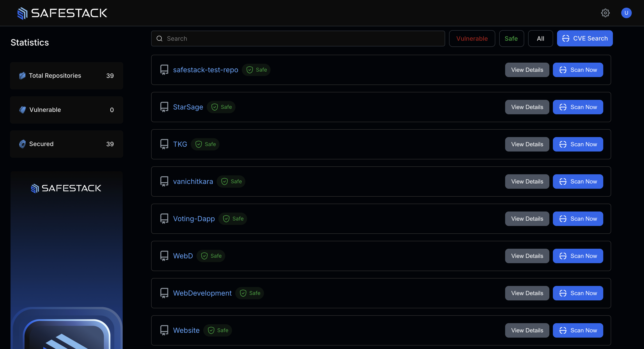Screen dimensions: 644x349
Task: Click the Total Repositories cube icon
Action: tap(23, 76)
